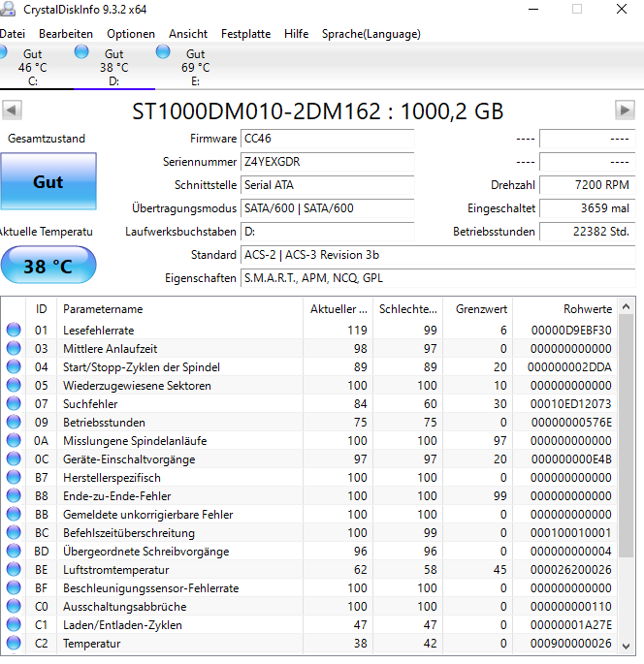Click the Standard field ACS-2 | ACS-3

point(438,255)
